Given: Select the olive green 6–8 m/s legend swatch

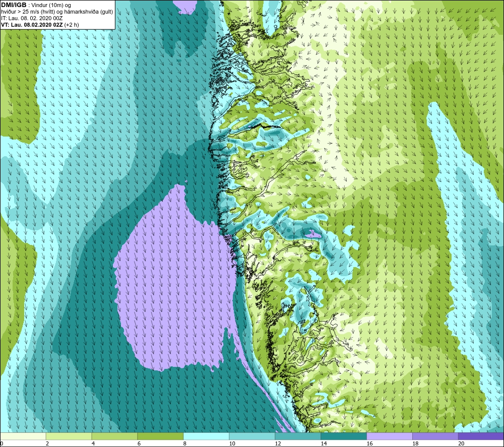Looking at the screenshot, I should pyautogui.click(x=160, y=436).
